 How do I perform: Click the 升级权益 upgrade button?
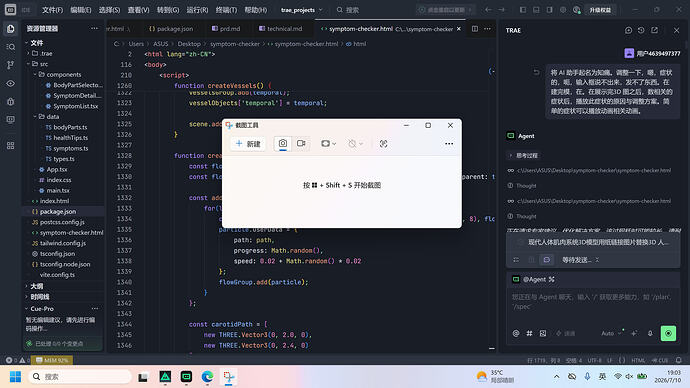click(600, 10)
